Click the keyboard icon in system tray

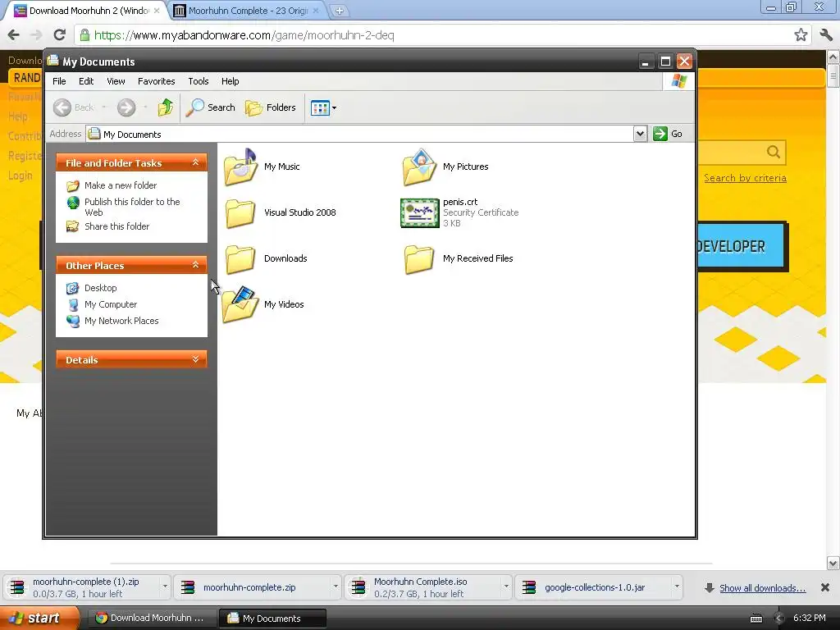[x=756, y=619]
